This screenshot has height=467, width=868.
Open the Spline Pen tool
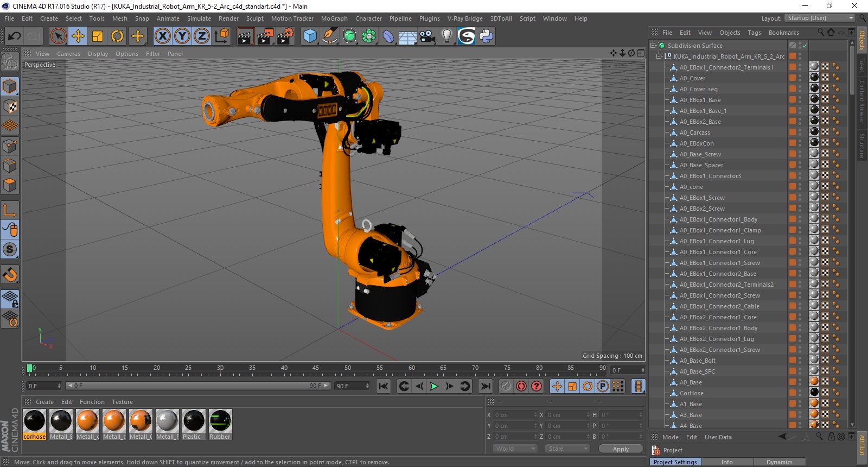[330, 36]
